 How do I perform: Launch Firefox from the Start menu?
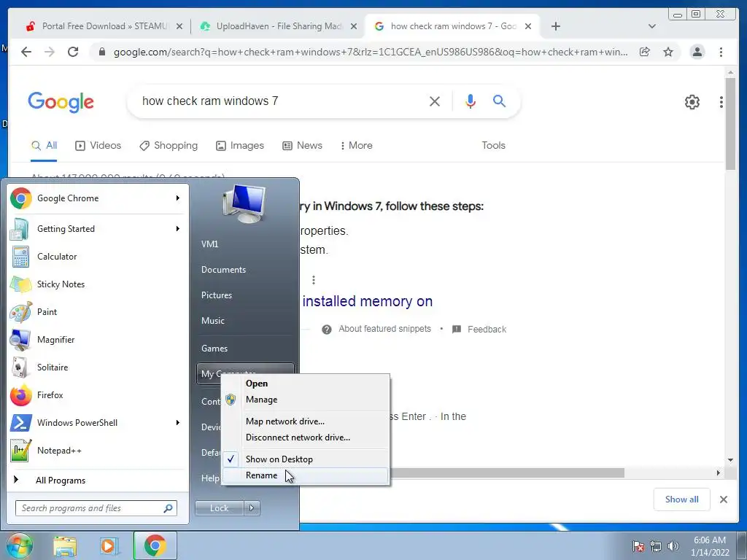(98, 395)
